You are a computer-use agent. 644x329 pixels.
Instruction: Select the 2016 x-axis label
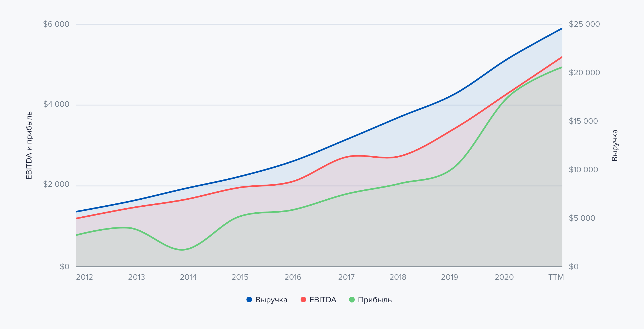293,277
